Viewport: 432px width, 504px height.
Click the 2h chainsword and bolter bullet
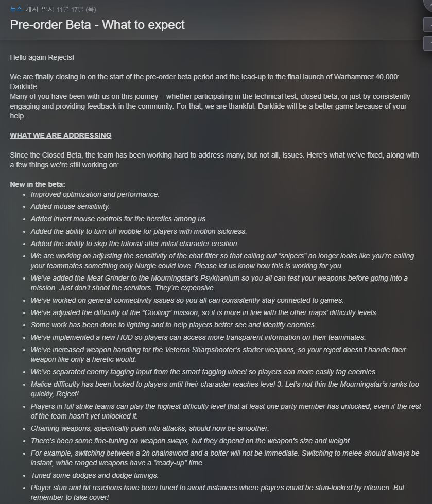(x=224, y=458)
